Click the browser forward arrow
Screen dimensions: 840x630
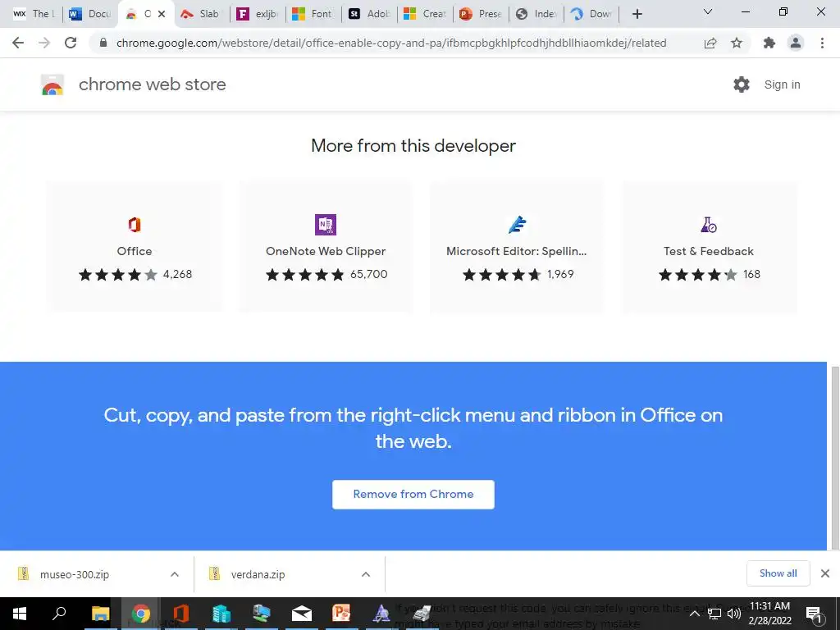click(44, 43)
